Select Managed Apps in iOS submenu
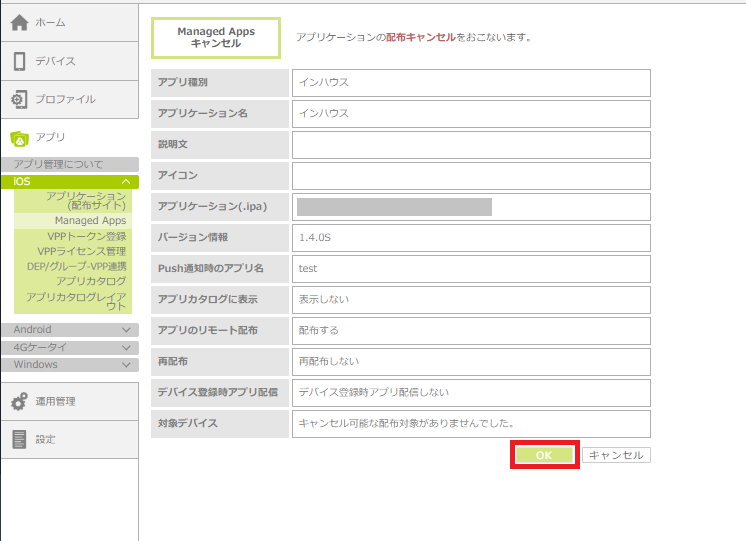The width and height of the screenshot is (746, 541). point(90,220)
